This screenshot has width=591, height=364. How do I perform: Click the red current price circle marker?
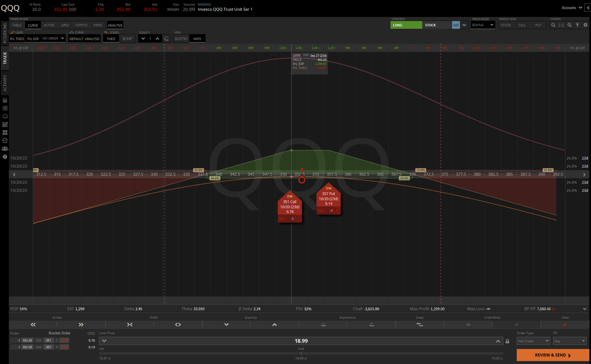(x=302, y=180)
